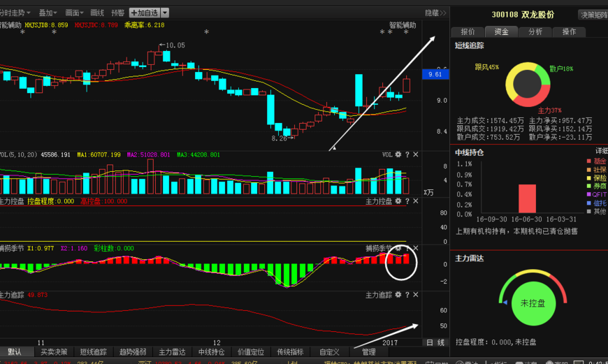Select the 自定义 bottom tab
This screenshot has width=608, height=364.
click(x=329, y=352)
